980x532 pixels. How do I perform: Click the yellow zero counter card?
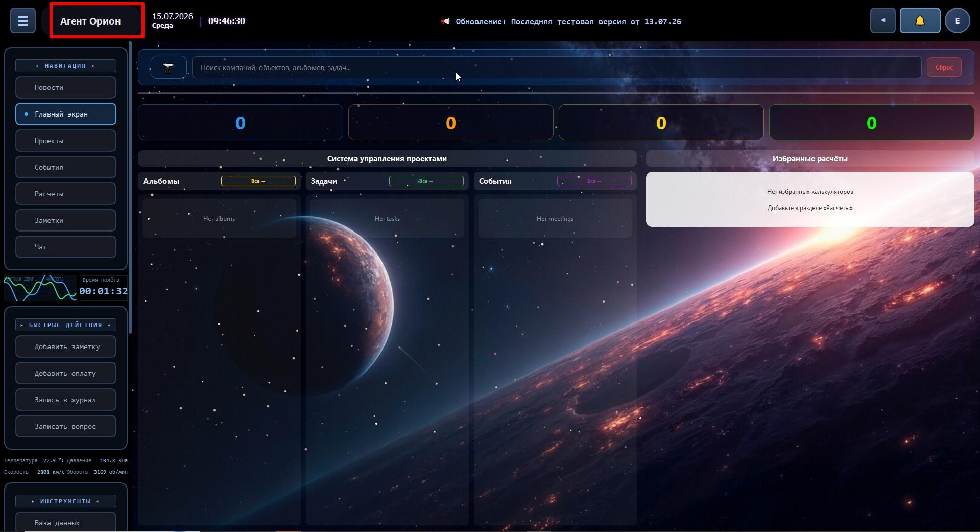click(x=661, y=122)
